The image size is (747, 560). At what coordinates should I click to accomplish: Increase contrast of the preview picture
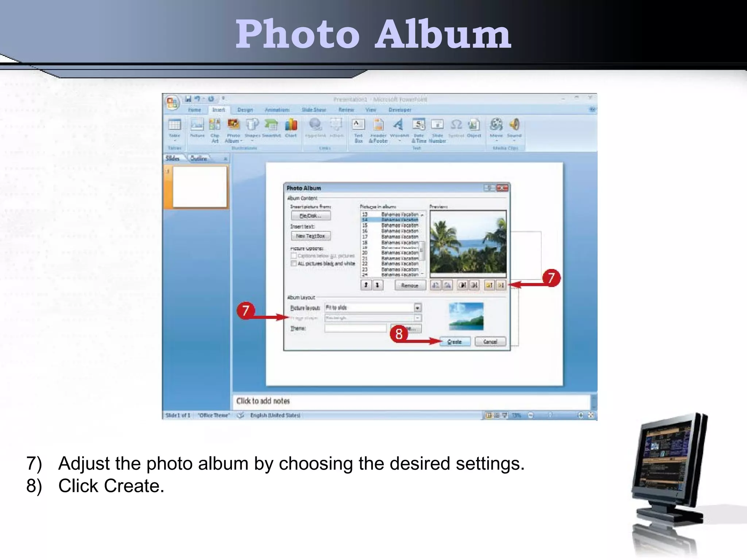[462, 285]
